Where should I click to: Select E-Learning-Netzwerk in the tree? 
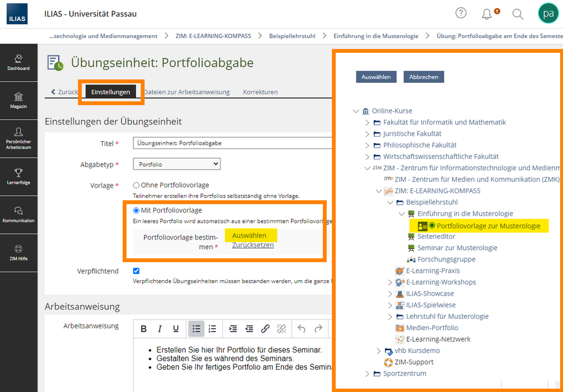point(438,339)
